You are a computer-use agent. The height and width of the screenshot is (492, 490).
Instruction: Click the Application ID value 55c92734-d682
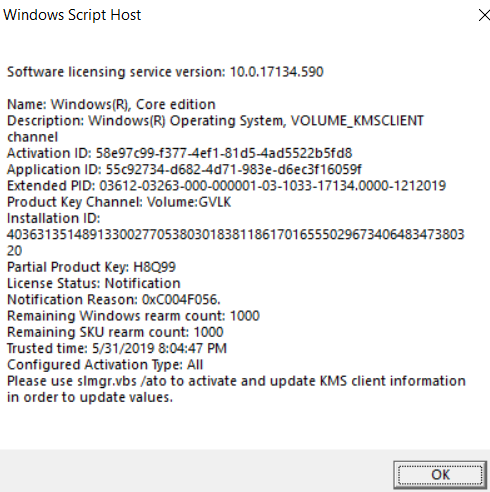(234, 169)
